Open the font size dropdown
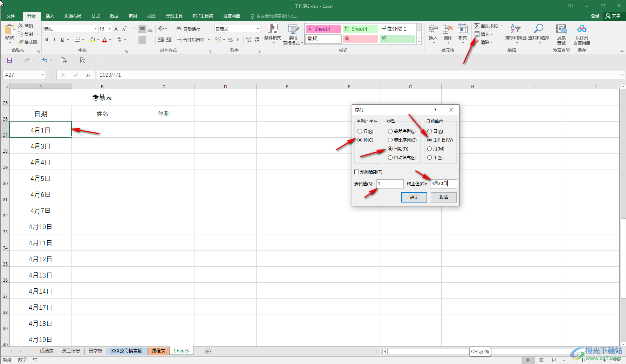 pos(110,29)
